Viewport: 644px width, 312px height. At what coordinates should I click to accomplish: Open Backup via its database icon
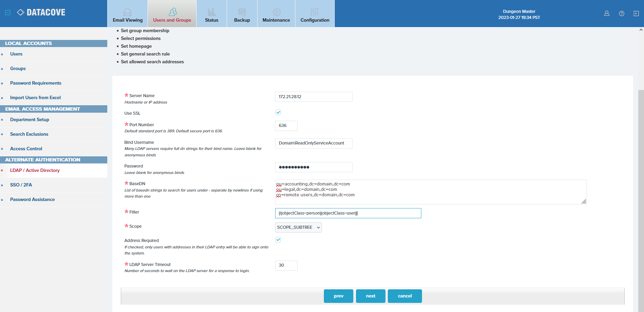242,12
